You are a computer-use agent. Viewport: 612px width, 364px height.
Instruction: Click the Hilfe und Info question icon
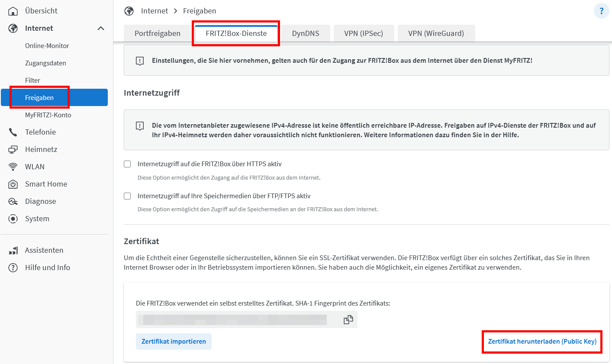point(13,267)
